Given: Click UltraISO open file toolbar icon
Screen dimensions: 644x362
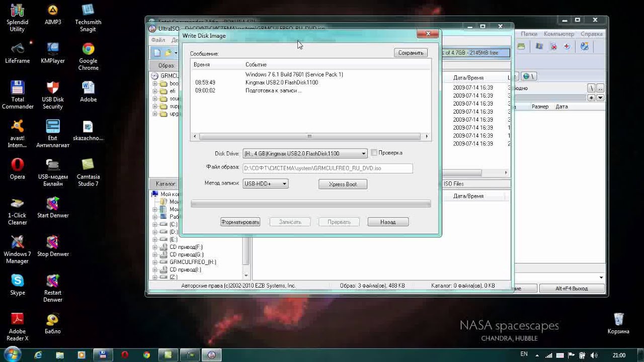Looking at the screenshot, I should click(x=168, y=52).
